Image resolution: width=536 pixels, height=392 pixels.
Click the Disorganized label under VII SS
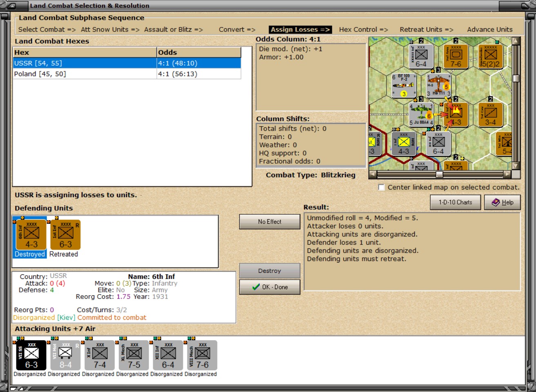pyautogui.click(x=30, y=374)
